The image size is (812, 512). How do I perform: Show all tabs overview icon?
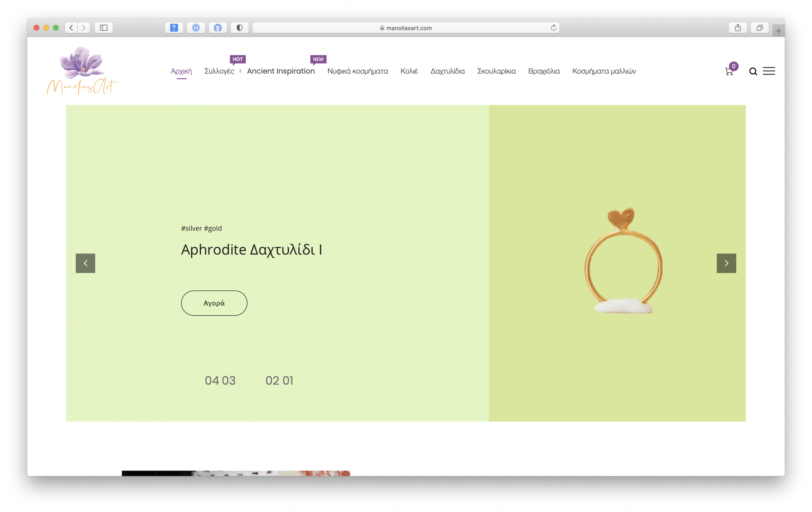(760, 28)
